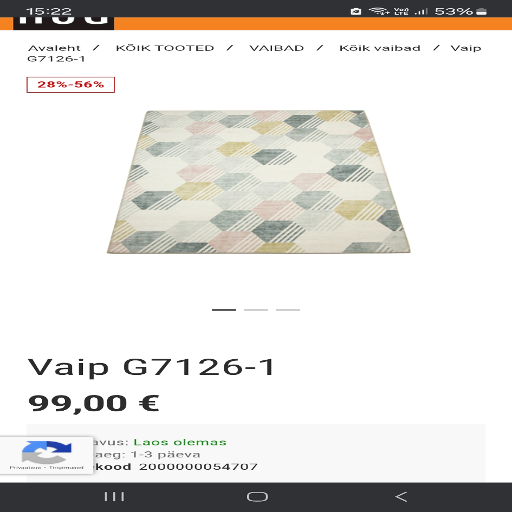Tap the Laos olemas availability text
Image resolution: width=512 pixels, height=512 pixels.
180,442
